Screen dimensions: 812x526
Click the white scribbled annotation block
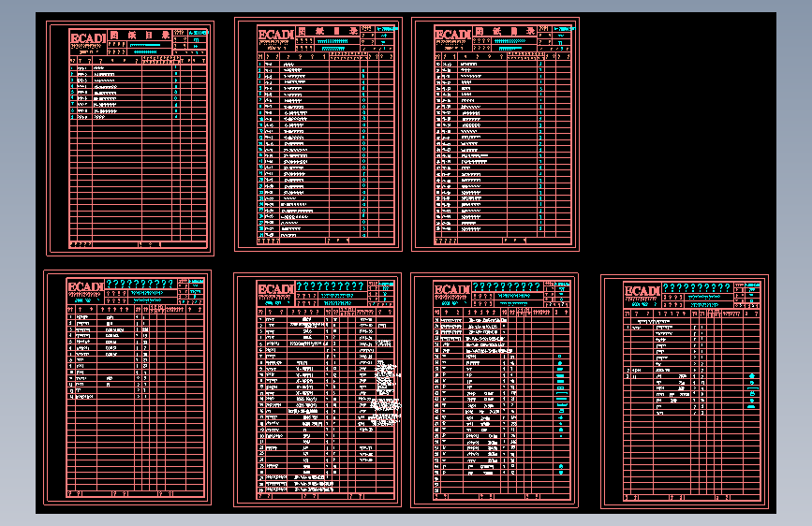[386, 393]
